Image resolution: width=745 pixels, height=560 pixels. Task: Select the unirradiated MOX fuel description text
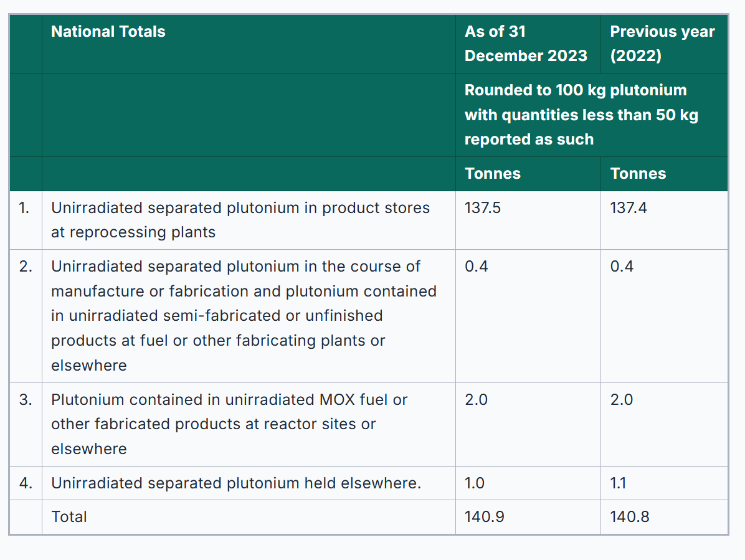229,424
